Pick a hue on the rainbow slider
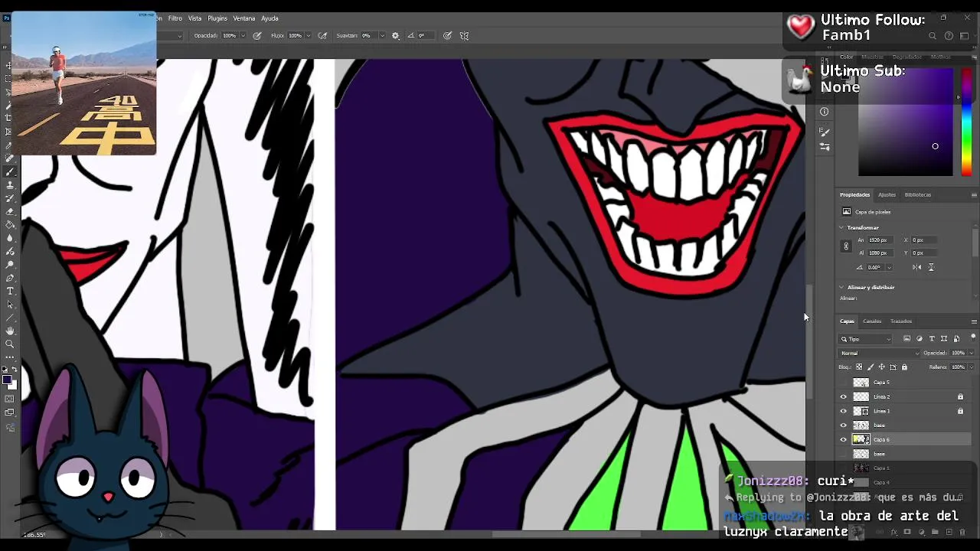Image resolution: width=980 pixels, height=551 pixels. click(x=966, y=122)
